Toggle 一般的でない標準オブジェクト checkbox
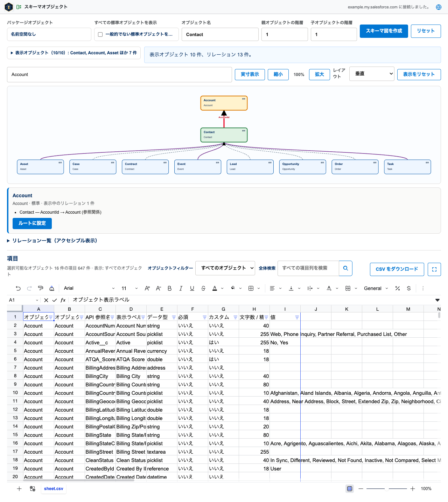 (100, 34)
